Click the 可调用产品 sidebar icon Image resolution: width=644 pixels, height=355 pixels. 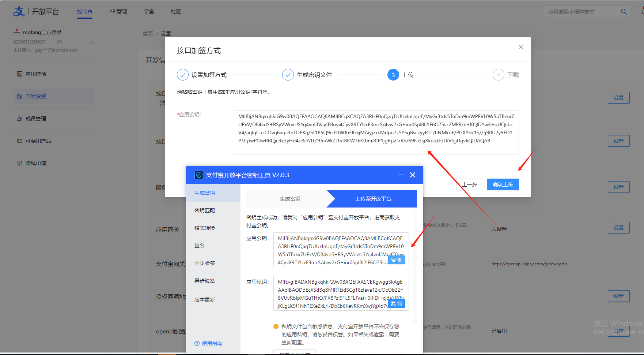coord(20,141)
